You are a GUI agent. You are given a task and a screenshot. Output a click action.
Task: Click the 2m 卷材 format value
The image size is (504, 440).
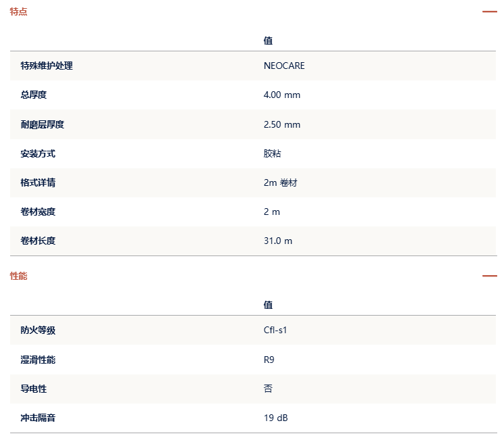(x=280, y=183)
